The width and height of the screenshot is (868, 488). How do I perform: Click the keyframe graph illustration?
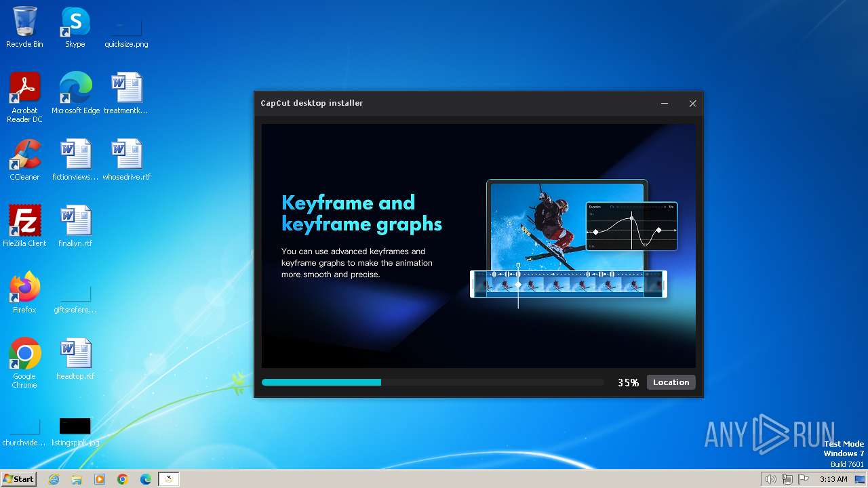631,226
